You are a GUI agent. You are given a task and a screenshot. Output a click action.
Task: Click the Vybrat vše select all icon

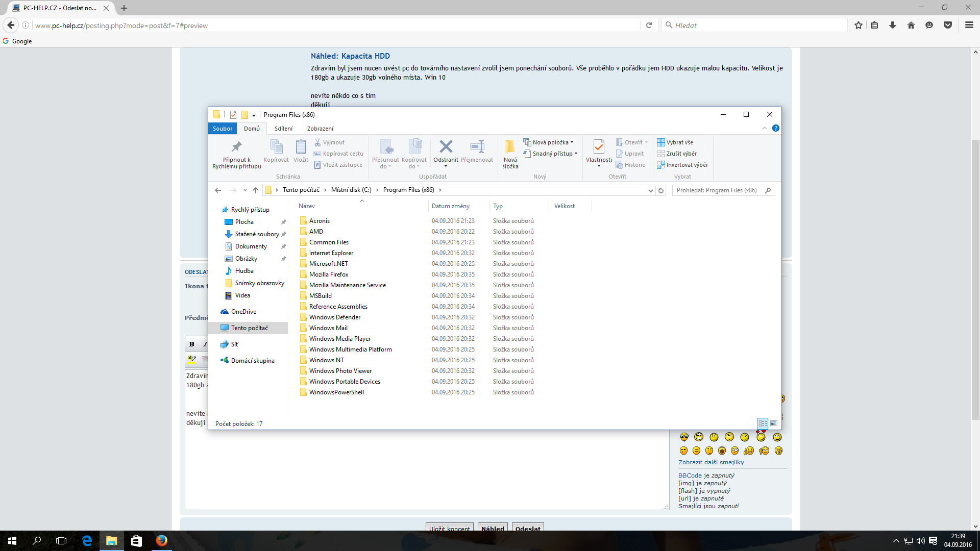tap(661, 142)
